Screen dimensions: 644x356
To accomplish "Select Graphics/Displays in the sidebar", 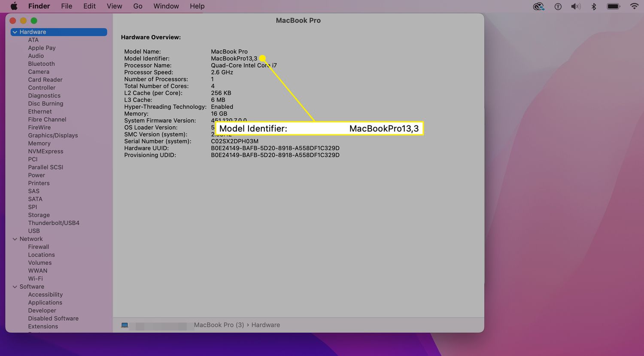I will coord(53,135).
